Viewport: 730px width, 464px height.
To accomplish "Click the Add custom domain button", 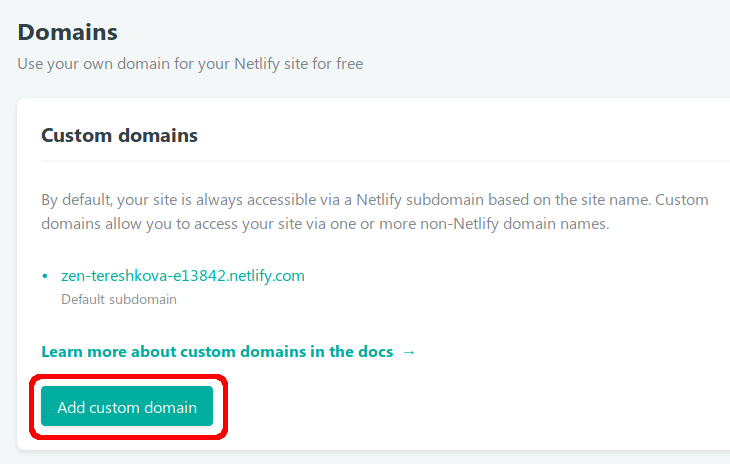I will (127, 407).
